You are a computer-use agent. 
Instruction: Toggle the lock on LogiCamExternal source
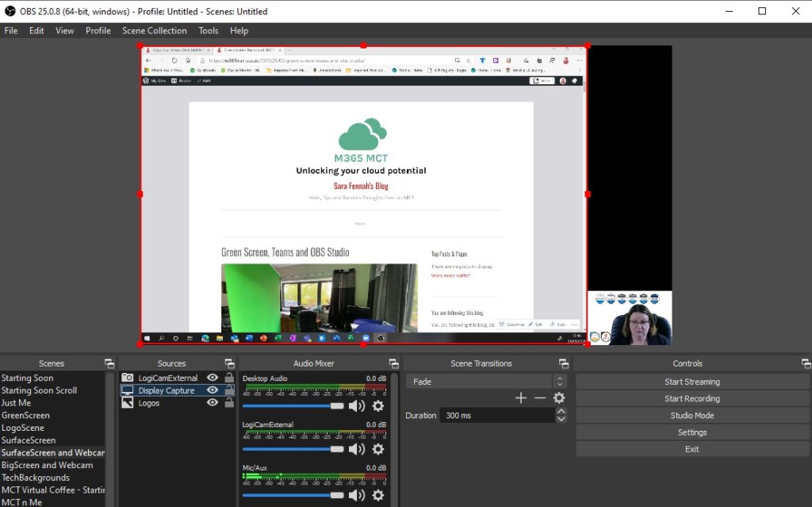coord(229,378)
